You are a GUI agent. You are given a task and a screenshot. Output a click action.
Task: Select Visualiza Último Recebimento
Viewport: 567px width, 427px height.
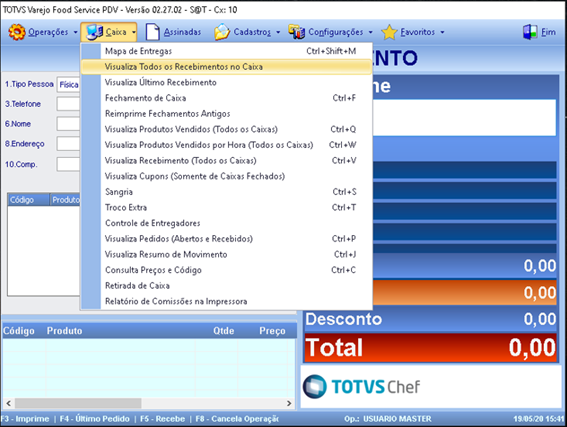coord(227,82)
